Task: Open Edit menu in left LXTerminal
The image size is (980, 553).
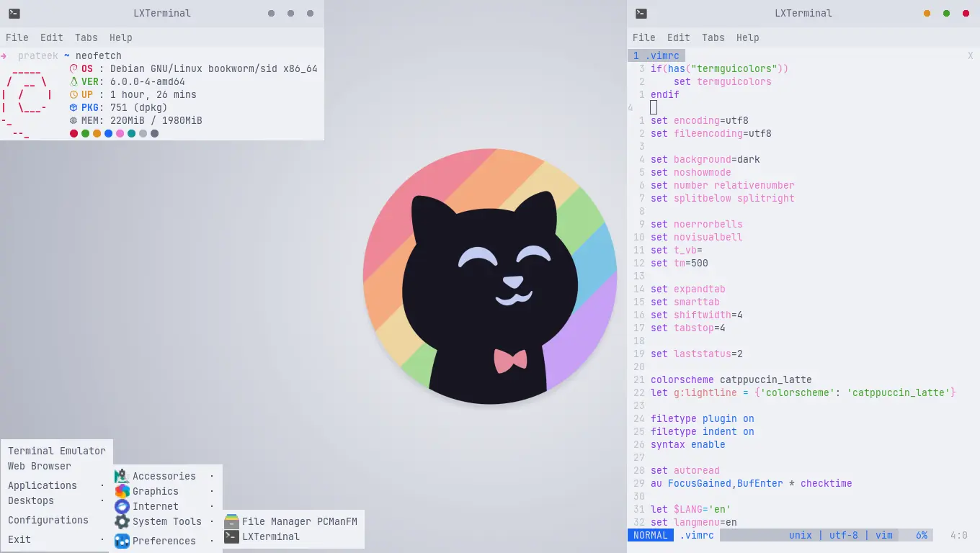Action: pyautogui.click(x=52, y=37)
